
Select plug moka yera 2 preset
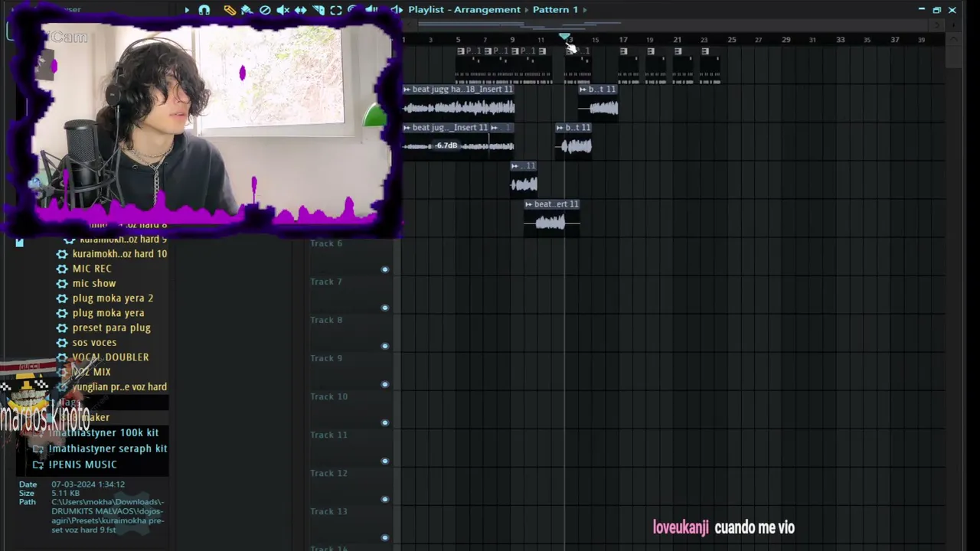pos(113,298)
